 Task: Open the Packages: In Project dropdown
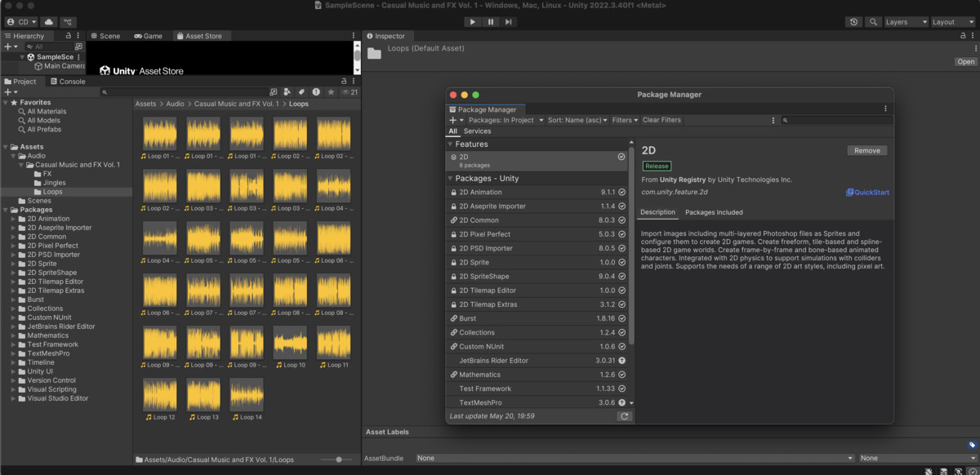pyautogui.click(x=506, y=120)
